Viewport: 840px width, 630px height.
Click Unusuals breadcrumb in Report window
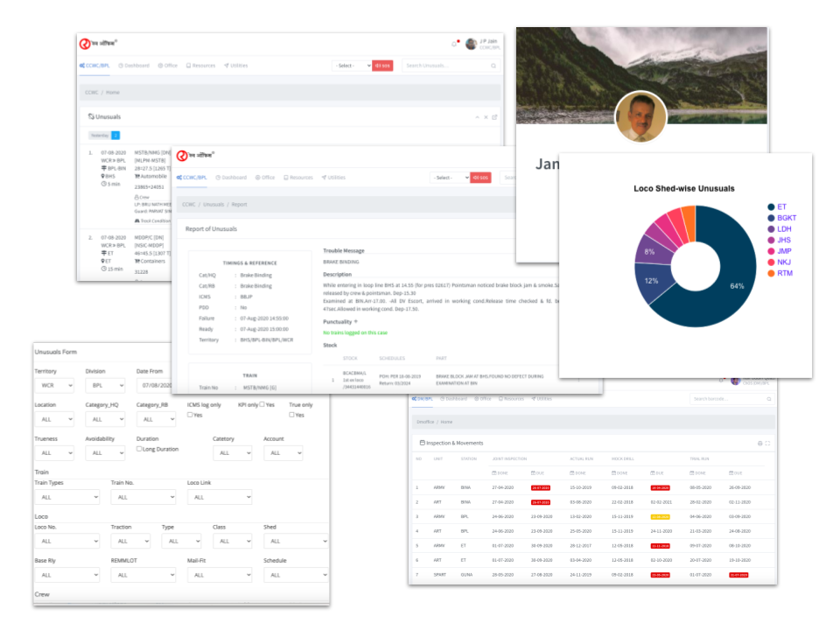click(x=213, y=205)
